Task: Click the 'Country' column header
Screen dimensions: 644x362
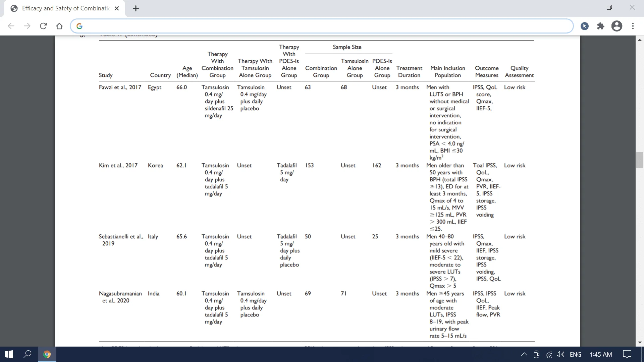Action: coord(160,75)
